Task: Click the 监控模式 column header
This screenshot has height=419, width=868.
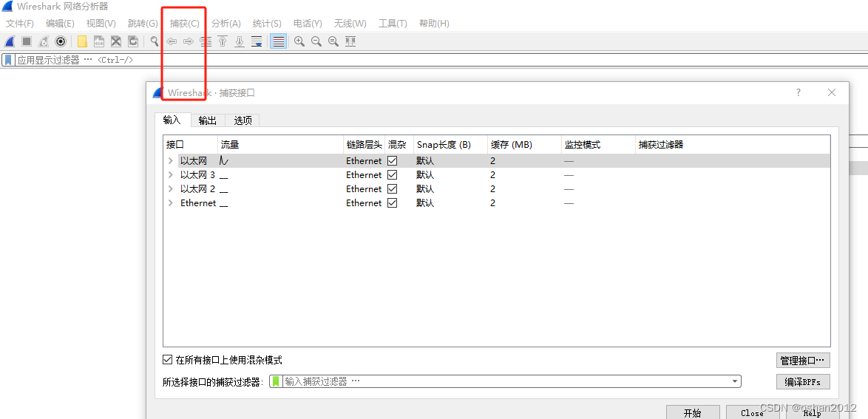Action: click(x=598, y=144)
